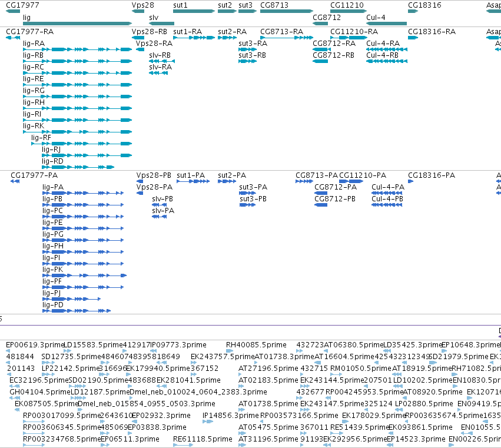Select the sut1-RA transcript glyph
This screenshot has width=501, height=448.
point(194,38)
